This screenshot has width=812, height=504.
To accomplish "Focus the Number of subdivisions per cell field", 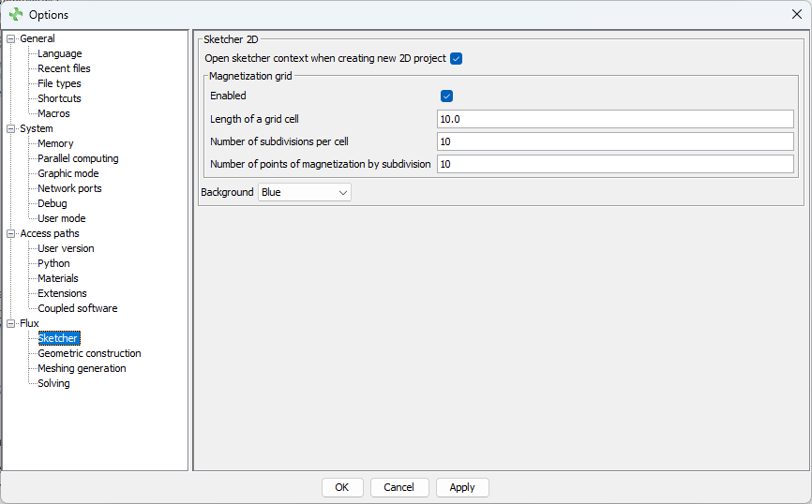I will (x=615, y=141).
